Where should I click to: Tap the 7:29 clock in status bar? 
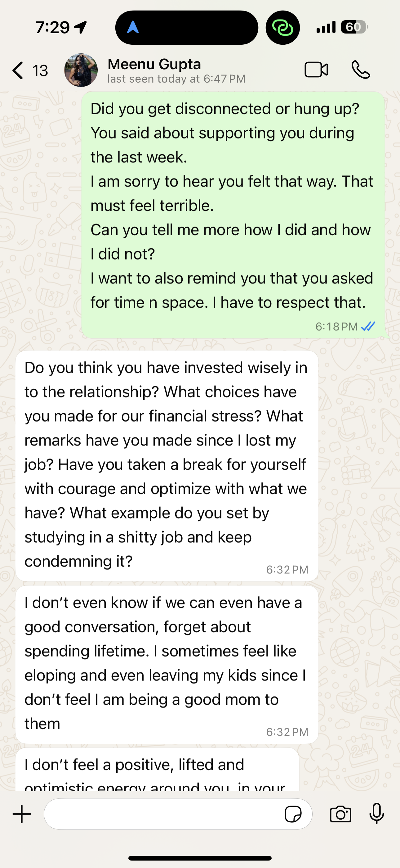tap(52, 28)
